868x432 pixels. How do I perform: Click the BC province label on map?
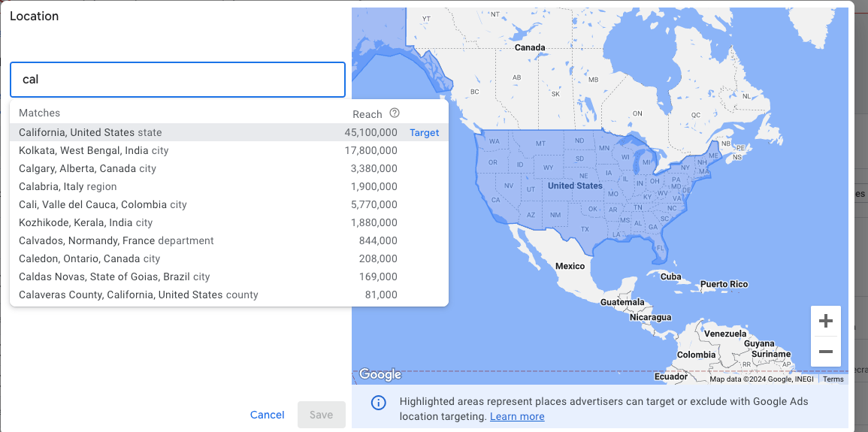474,92
